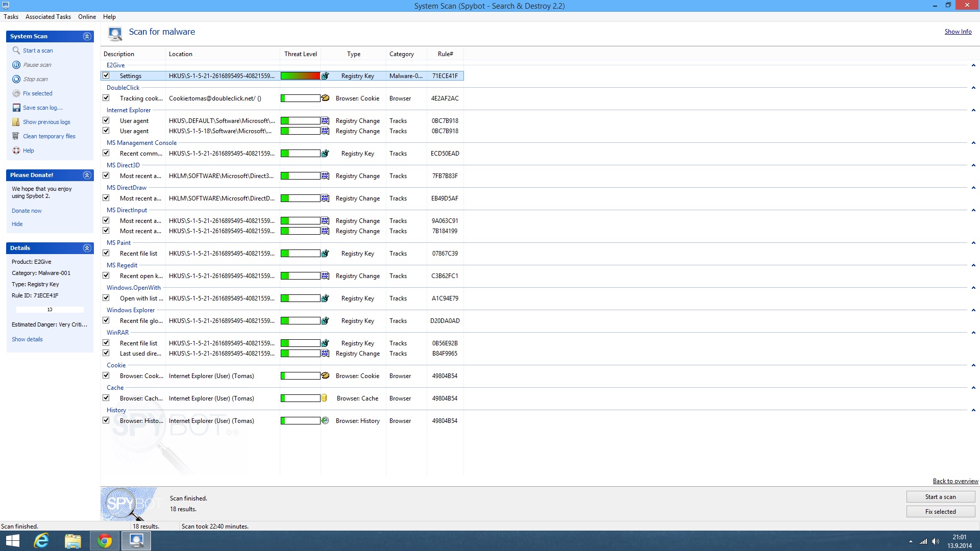The image size is (980, 551).
Task: Uncheck the DoubleClick tracking cookie checkbox
Action: click(106, 98)
